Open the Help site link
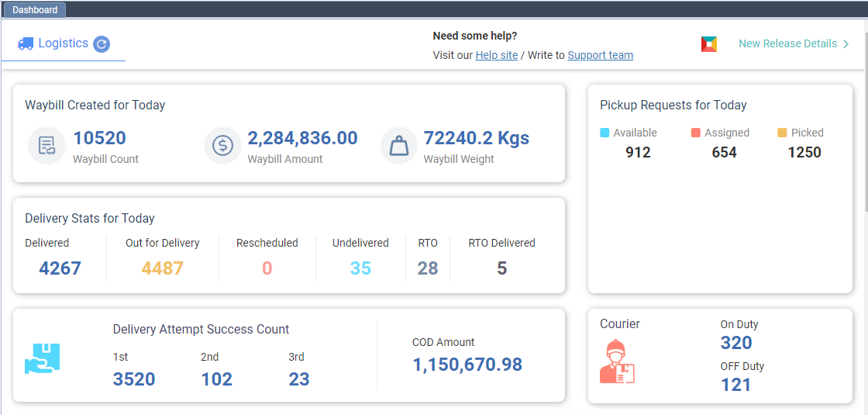Viewport: 868px width, 415px height. pyautogui.click(x=496, y=55)
